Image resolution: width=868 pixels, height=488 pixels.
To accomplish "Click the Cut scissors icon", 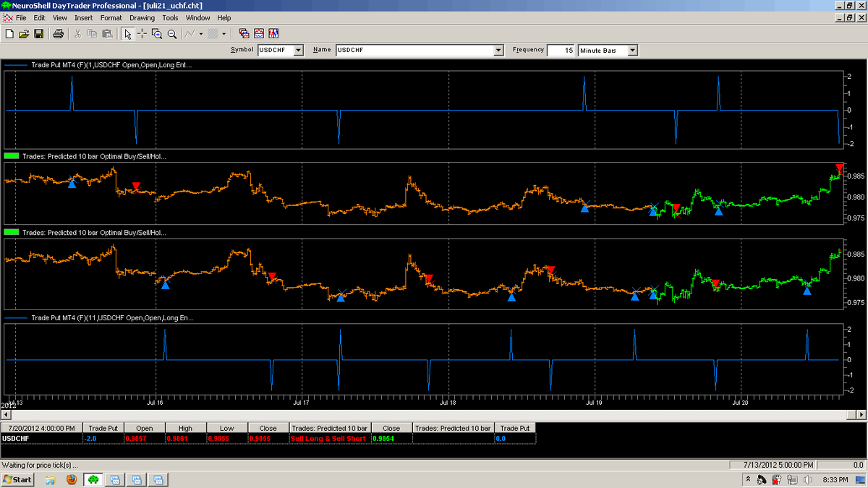I will [x=78, y=33].
